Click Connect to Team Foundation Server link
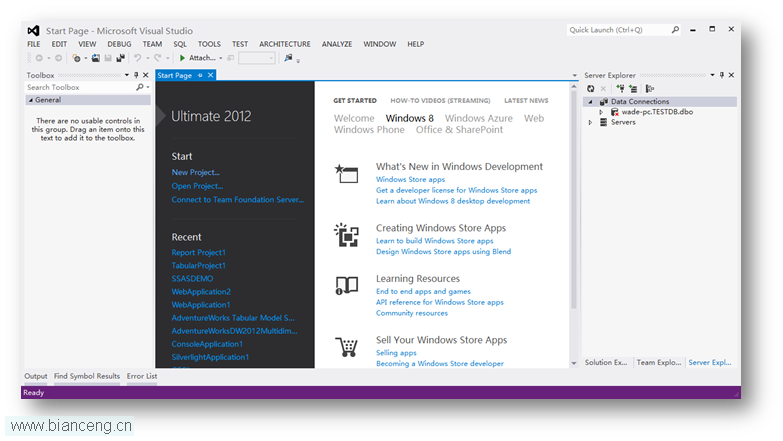 (238, 199)
